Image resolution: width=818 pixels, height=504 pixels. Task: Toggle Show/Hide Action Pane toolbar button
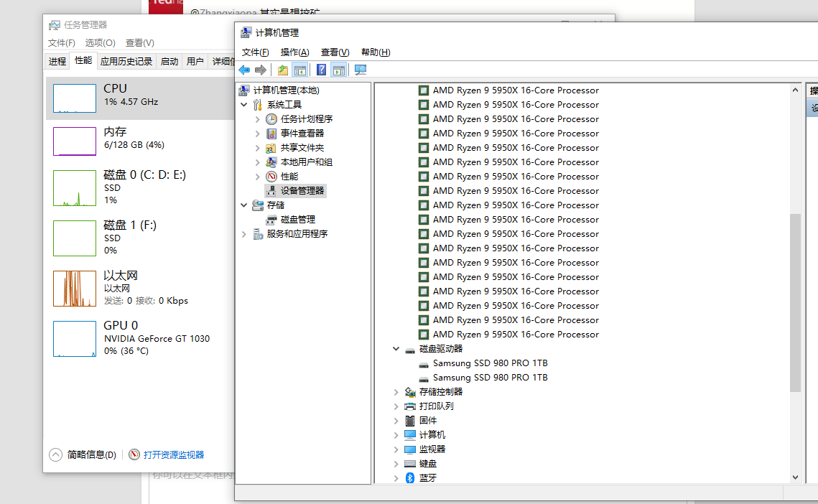[x=339, y=70]
